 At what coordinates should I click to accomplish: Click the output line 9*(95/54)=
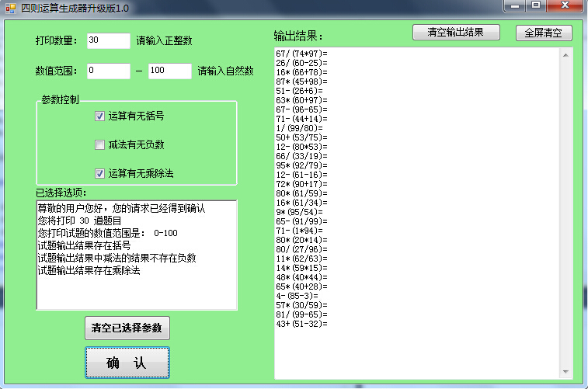(x=299, y=212)
